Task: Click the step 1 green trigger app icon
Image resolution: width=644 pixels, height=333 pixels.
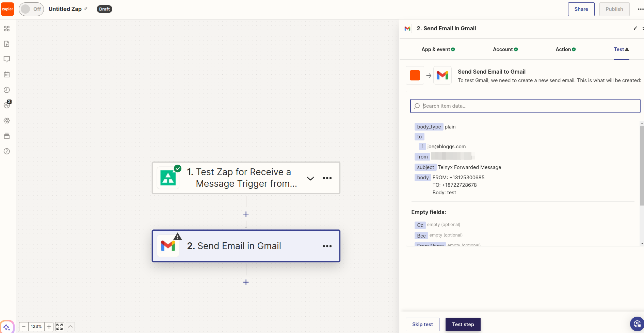Action: pos(168,178)
